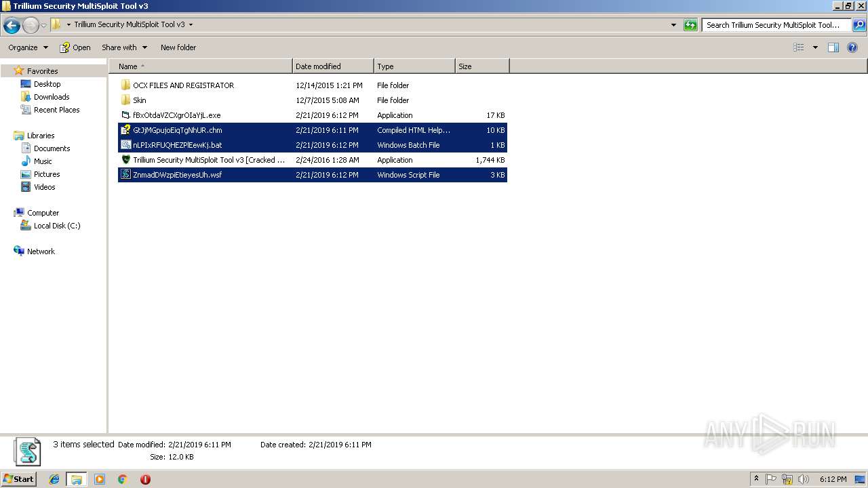Click the Back navigation arrow

pos(12,26)
